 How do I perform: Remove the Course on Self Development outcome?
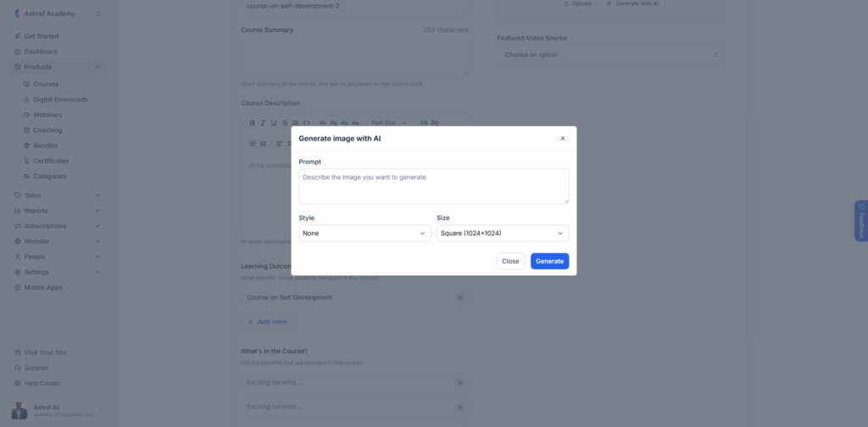[x=459, y=297]
